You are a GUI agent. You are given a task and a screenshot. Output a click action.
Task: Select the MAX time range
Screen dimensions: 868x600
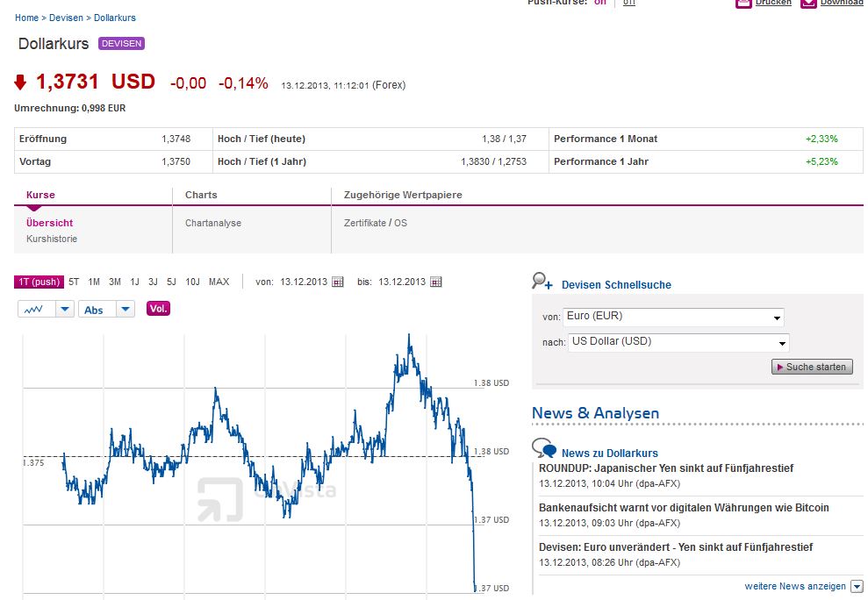[219, 282]
